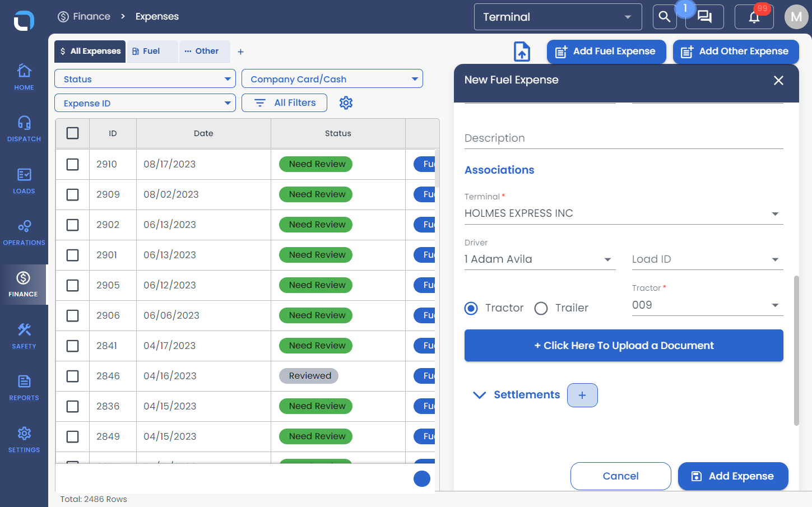Open the top Terminal selector dropdown

pos(558,17)
